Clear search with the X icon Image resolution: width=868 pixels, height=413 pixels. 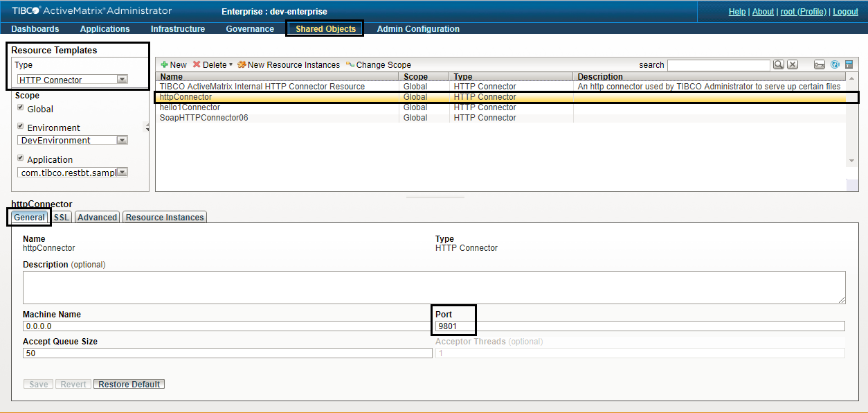tap(793, 64)
